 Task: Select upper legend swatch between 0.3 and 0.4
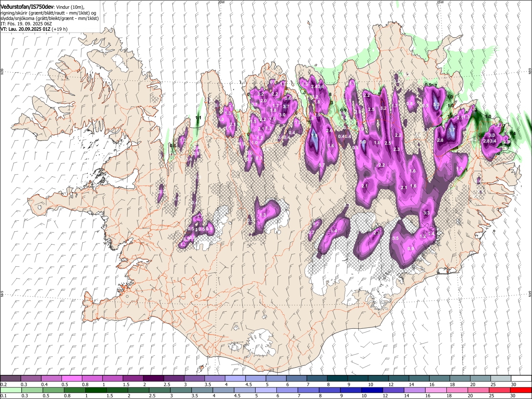31,379
